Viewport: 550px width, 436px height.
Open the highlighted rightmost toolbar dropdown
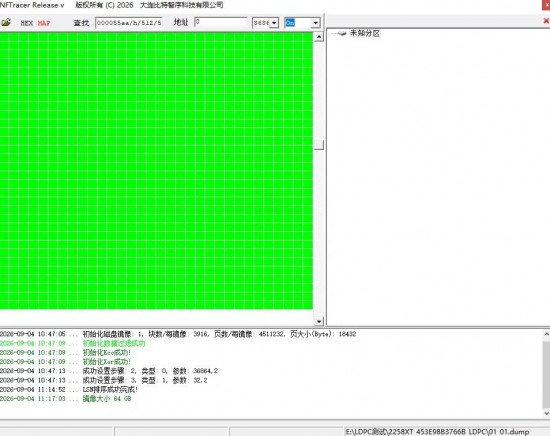click(x=302, y=23)
